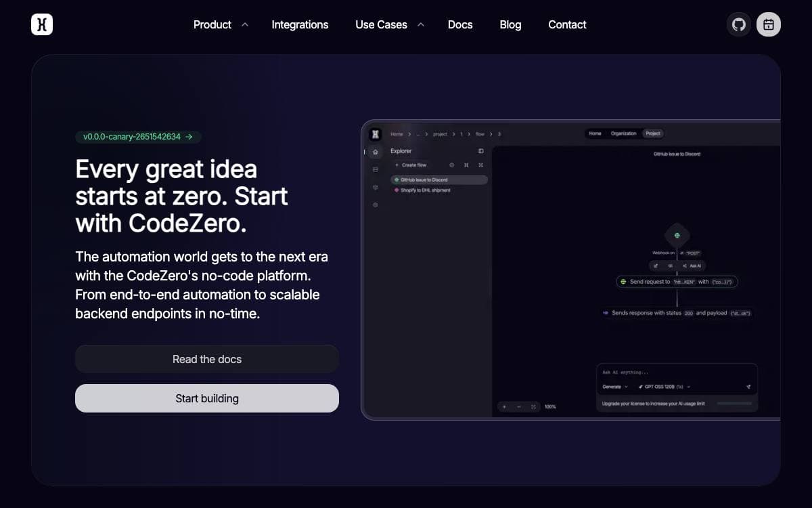Click the edit icon on node toolbar
812x508 pixels.
click(x=656, y=266)
